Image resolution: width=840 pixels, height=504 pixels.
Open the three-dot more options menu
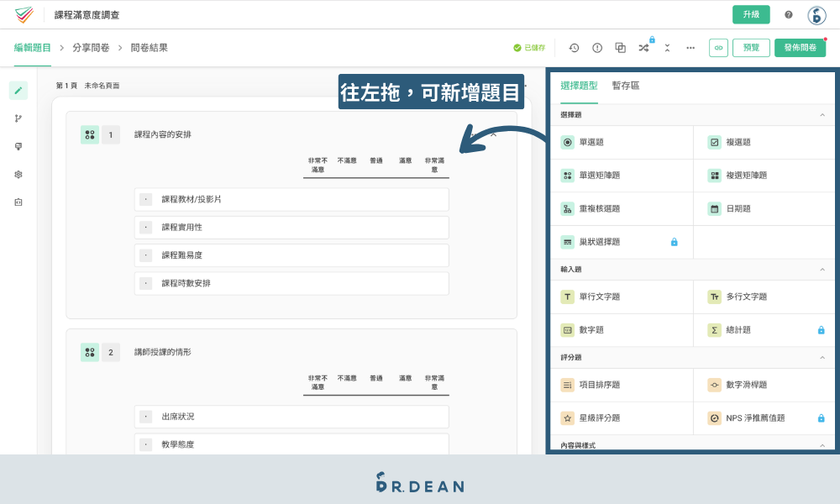(690, 48)
